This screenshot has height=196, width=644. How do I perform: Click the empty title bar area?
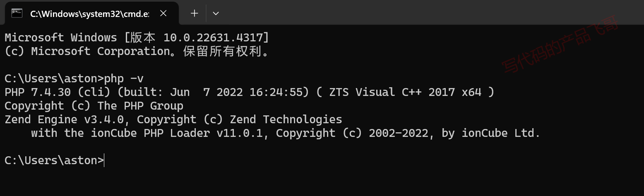[x=430, y=12]
